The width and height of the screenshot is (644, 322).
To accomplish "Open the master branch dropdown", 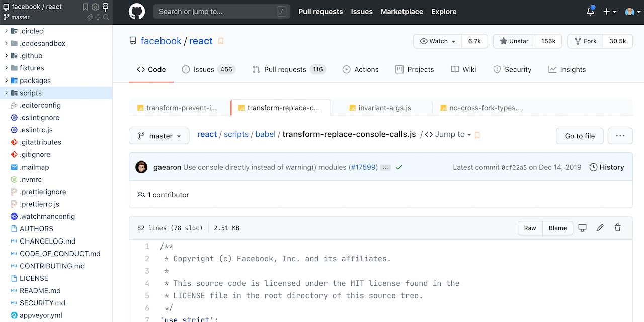I will point(159,136).
